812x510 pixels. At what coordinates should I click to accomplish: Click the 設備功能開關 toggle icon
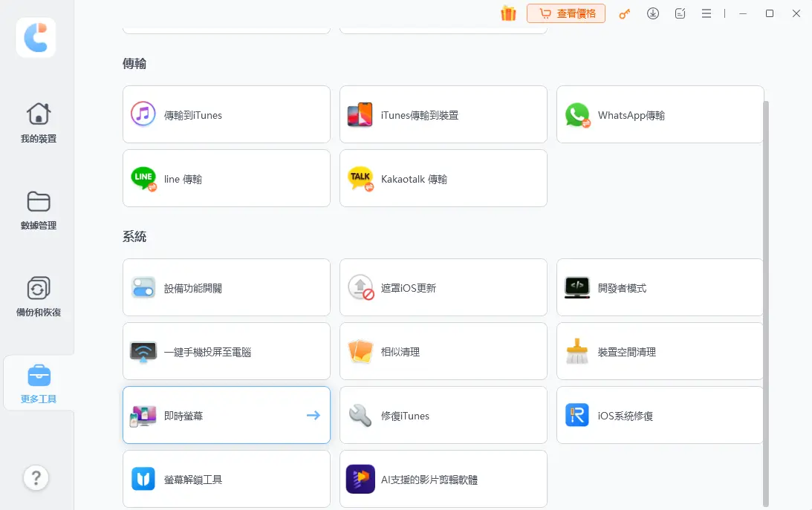[x=143, y=287]
